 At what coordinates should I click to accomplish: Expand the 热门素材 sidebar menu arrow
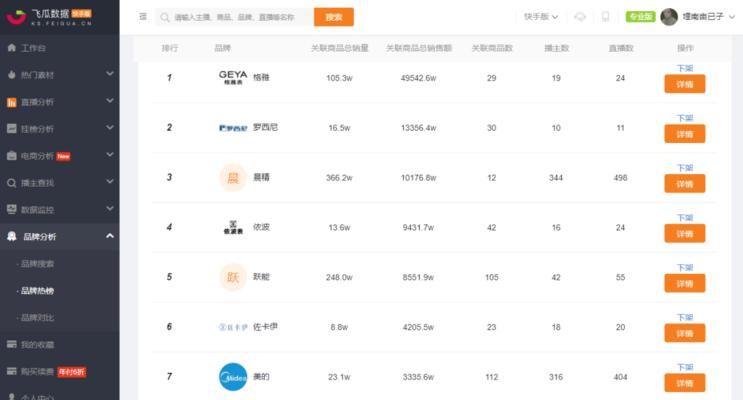pos(110,74)
